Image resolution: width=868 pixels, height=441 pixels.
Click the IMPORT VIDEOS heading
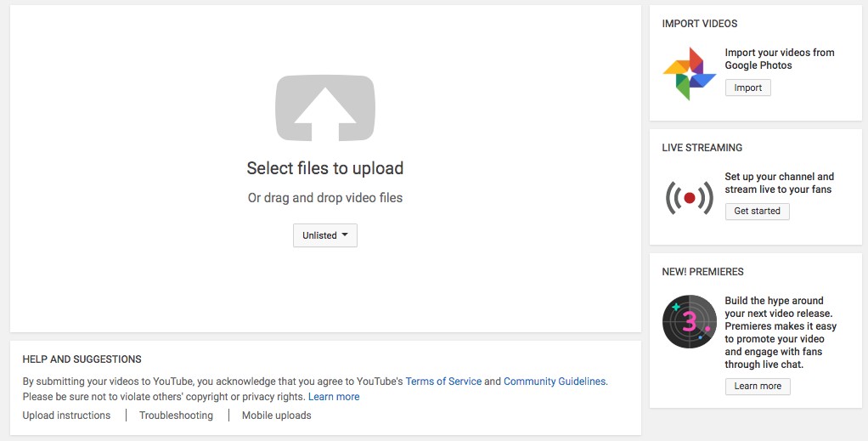[699, 24]
